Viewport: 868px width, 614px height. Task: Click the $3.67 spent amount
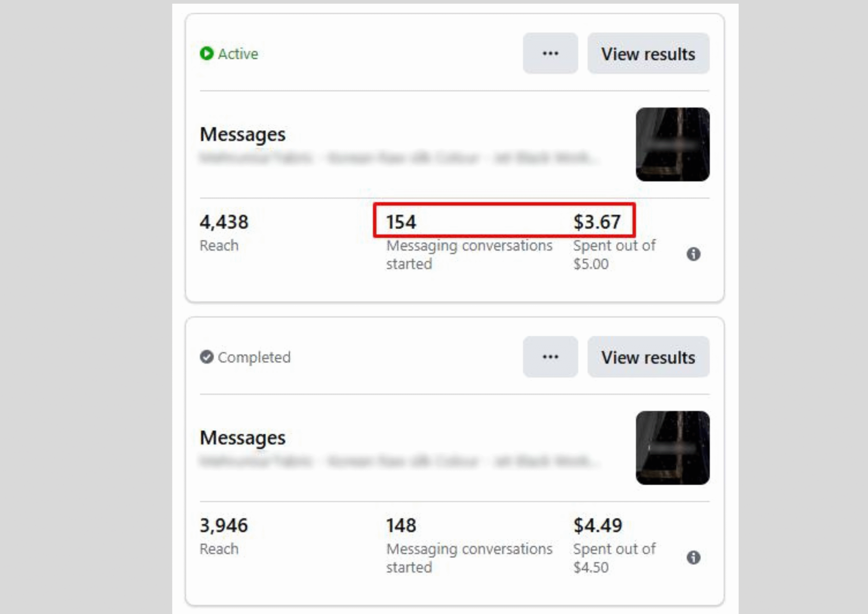597,222
